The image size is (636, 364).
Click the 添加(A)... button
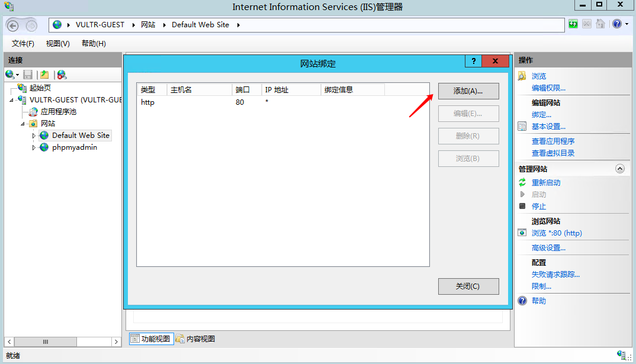(x=468, y=91)
